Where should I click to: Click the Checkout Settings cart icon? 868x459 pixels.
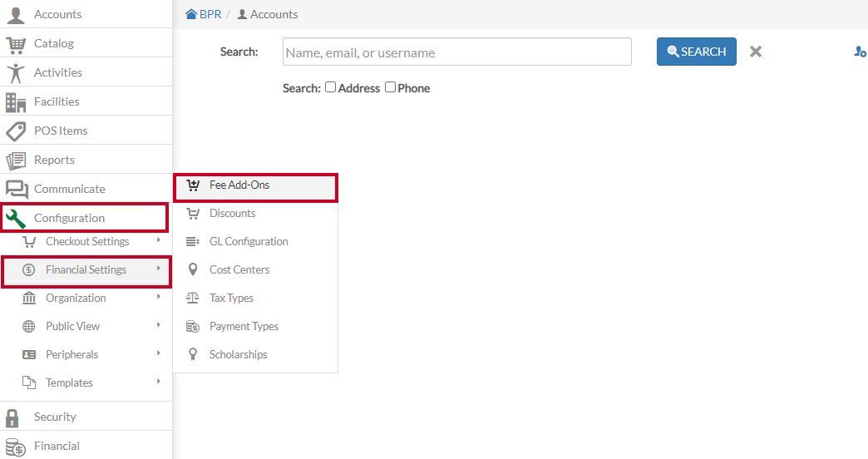click(x=29, y=242)
